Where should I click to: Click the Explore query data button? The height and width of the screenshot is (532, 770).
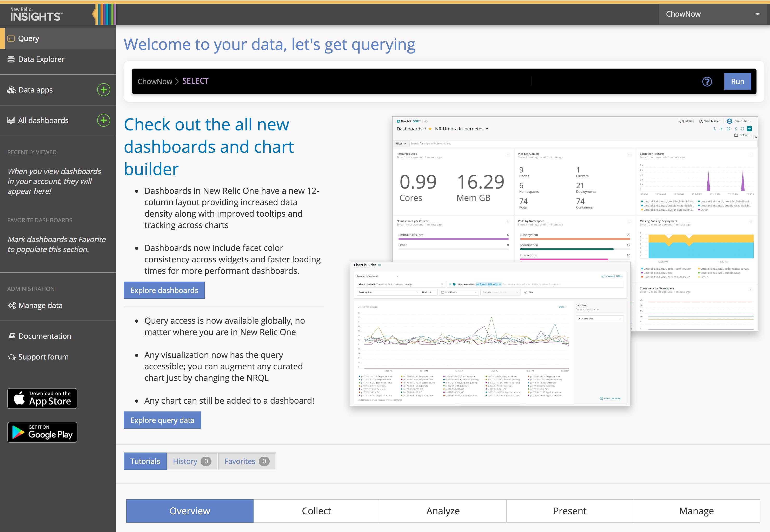click(x=162, y=420)
